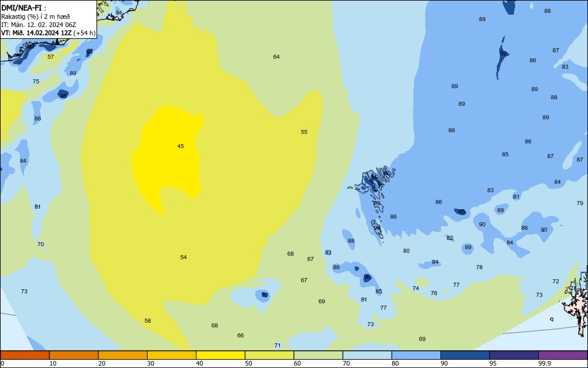588x368 pixels.
Task: Click the map value 72
Action: click(x=556, y=282)
